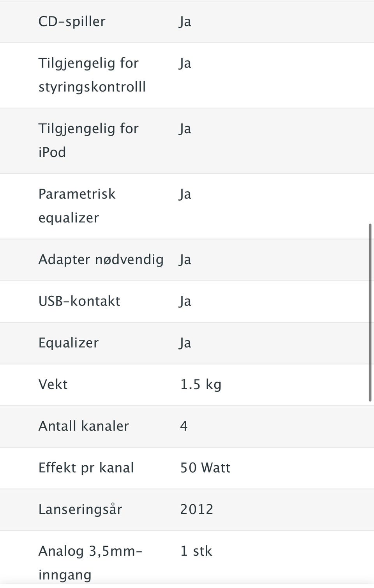Click the 2012 launch year value

(x=197, y=510)
